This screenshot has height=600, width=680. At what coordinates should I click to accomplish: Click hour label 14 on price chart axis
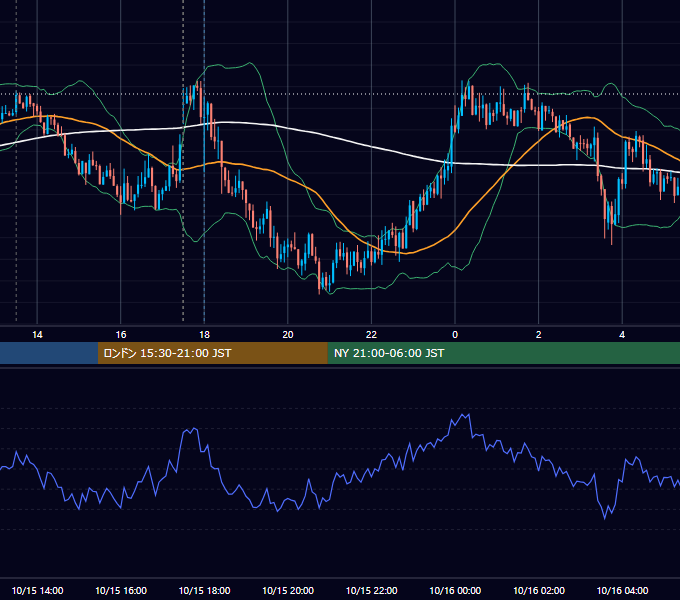coord(37,335)
